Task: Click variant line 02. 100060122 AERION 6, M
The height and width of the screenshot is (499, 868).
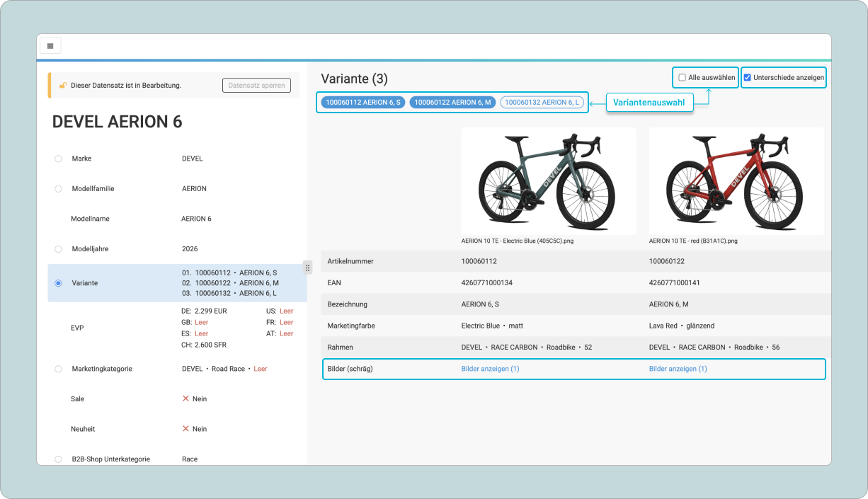Action: point(230,282)
